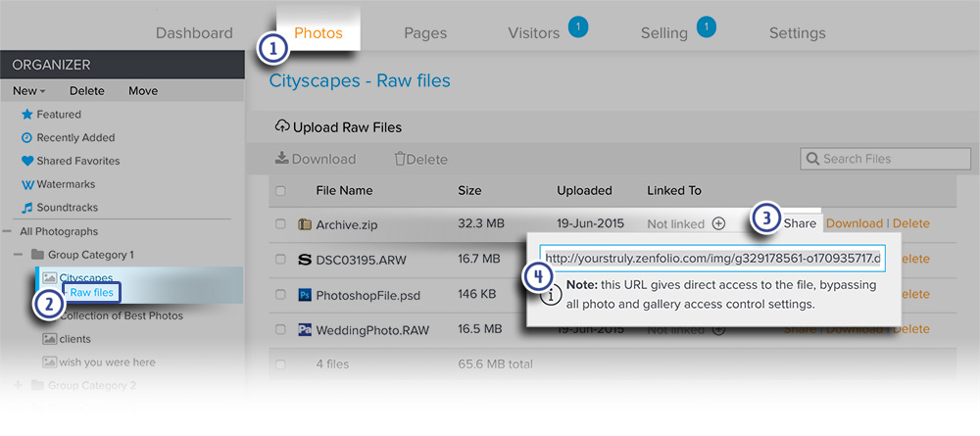
Task: Check the Archive.zip checkbox
Action: coord(280,223)
